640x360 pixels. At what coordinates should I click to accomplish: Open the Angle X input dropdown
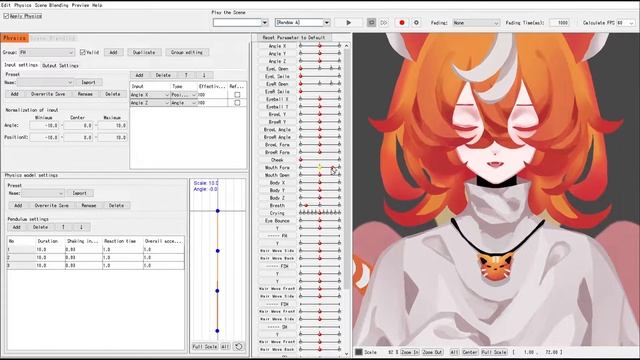click(x=149, y=95)
